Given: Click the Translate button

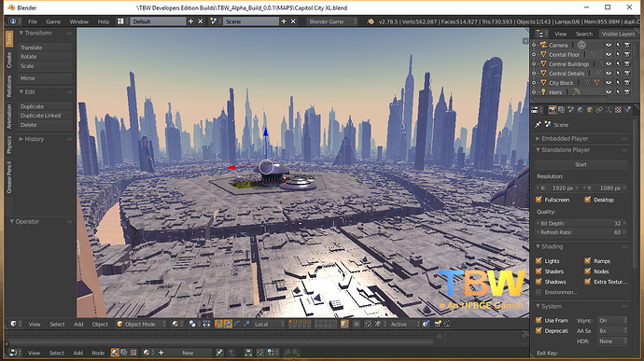Looking at the screenshot, I should (x=45, y=48).
